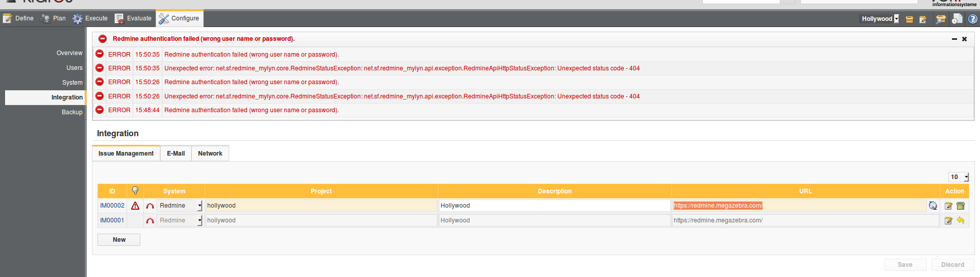980x277 pixels.
Task: Click the Description field of IM00002
Action: (x=554, y=206)
